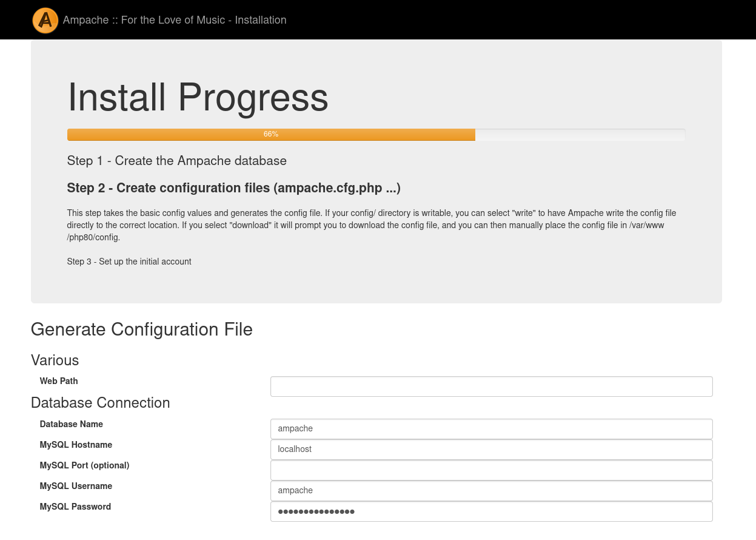The image size is (756, 540).
Task: Click the MySQL Password label
Action: click(75, 507)
